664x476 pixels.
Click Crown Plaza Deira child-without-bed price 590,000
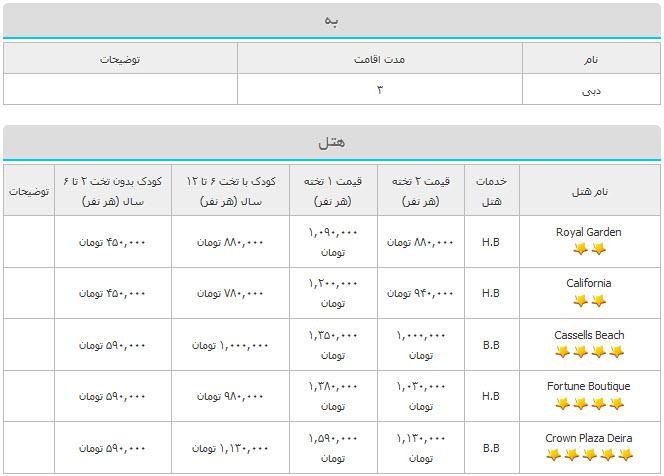[112, 448]
